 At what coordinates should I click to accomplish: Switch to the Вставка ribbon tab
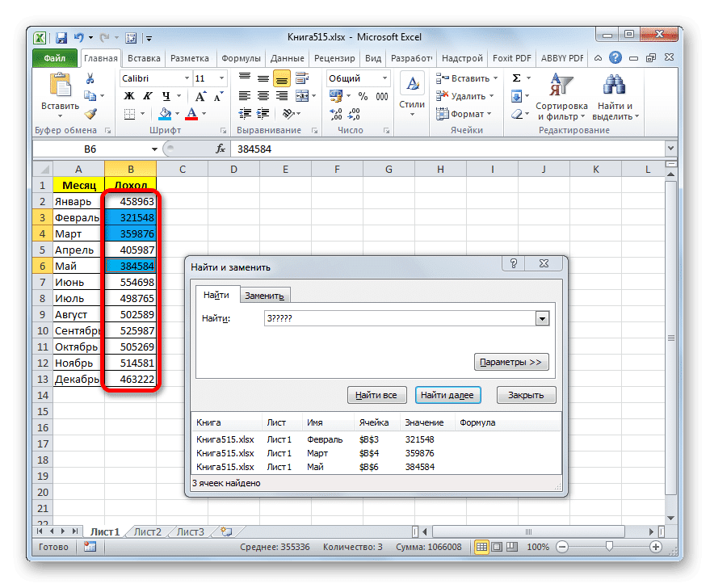144,58
